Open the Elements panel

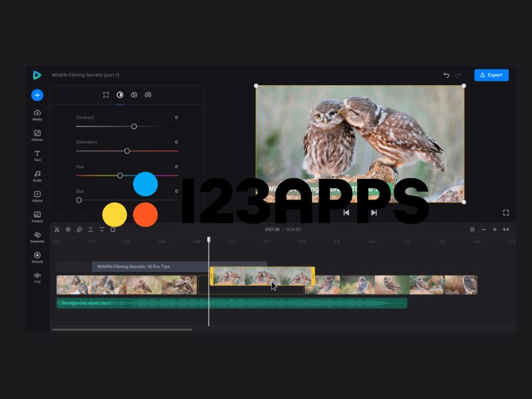click(37, 236)
